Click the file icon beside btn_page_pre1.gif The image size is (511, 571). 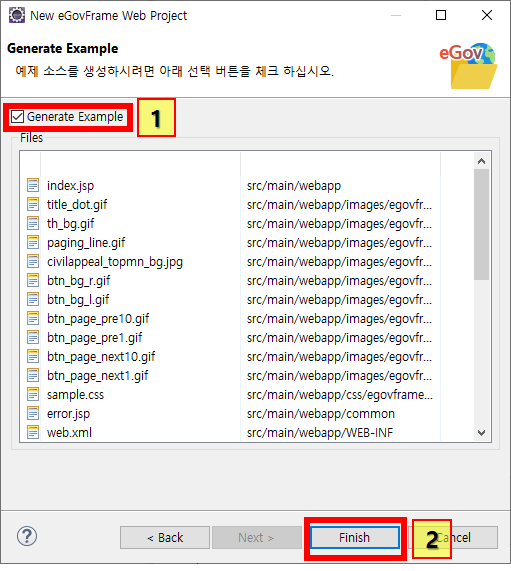coord(33,337)
